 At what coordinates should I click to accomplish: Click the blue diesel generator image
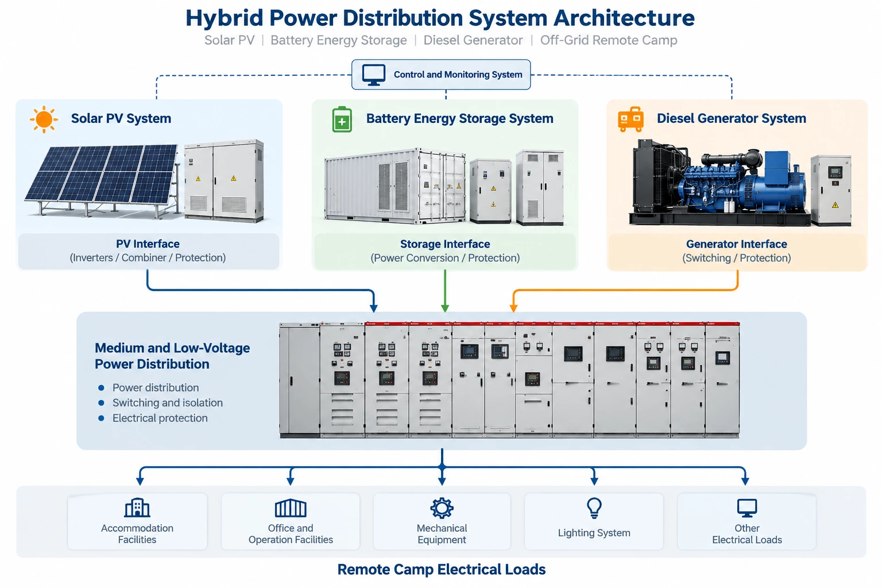(719, 184)
